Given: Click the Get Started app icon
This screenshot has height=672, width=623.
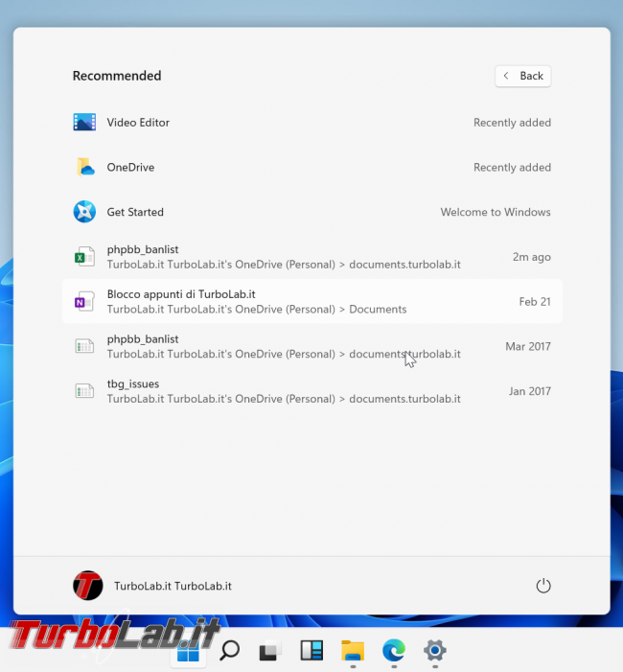Looking at the screenshot, I should point(84,212).
